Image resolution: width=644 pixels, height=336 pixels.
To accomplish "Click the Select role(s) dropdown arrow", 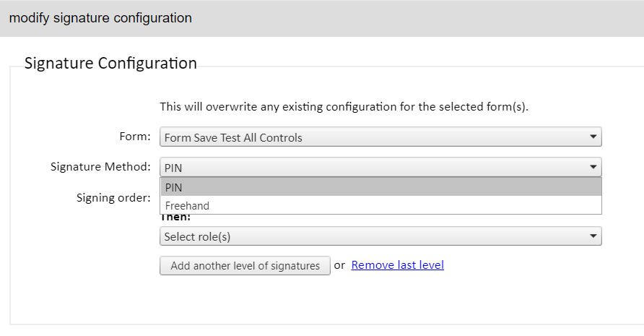I will [x=593, y=236].
